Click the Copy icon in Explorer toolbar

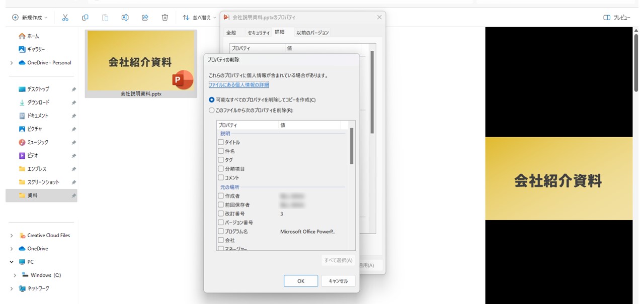point(85,18)
